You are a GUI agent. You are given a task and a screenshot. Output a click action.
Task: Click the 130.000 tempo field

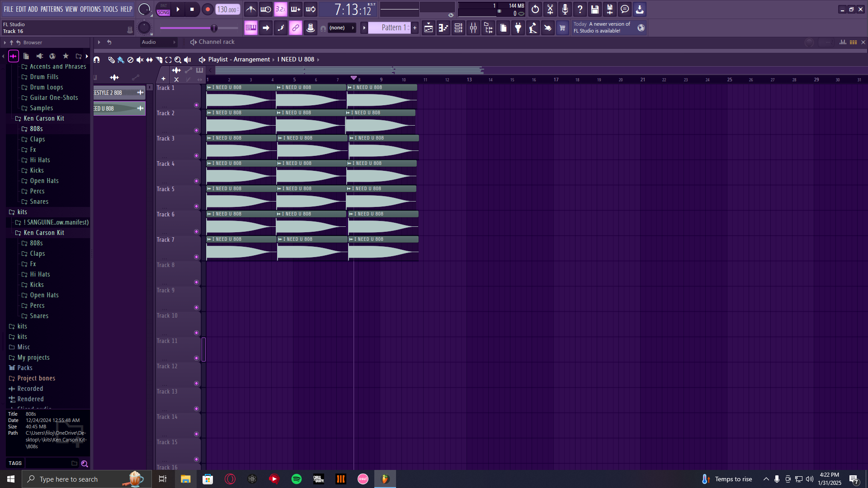(228, 9)
